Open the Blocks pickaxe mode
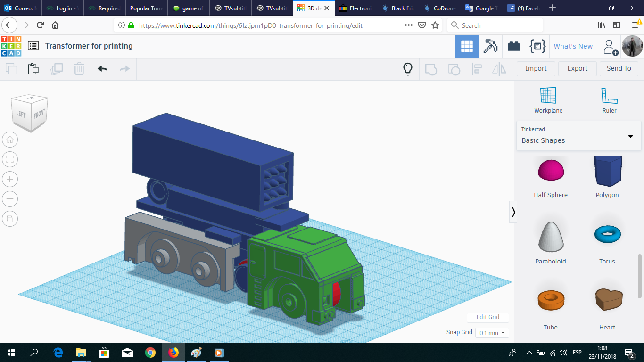This screenshot has height=362, width=644. (x=490, y=46)
